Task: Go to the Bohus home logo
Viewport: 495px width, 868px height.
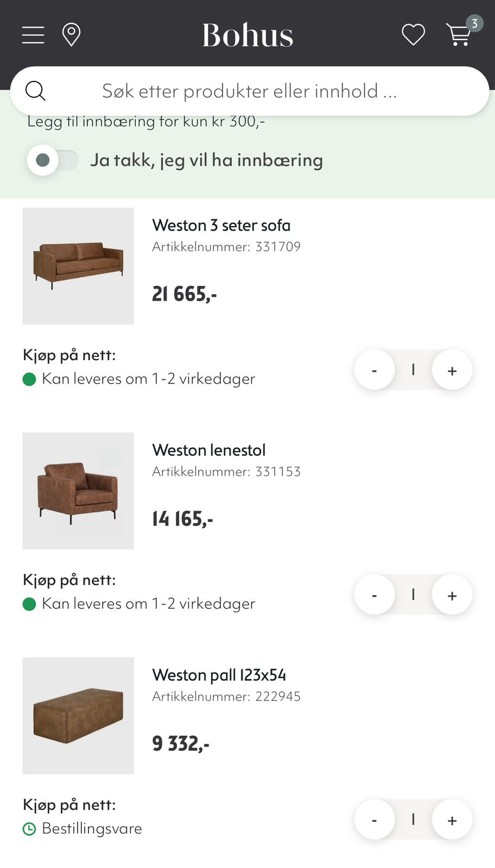Action: tap(247, 35)
